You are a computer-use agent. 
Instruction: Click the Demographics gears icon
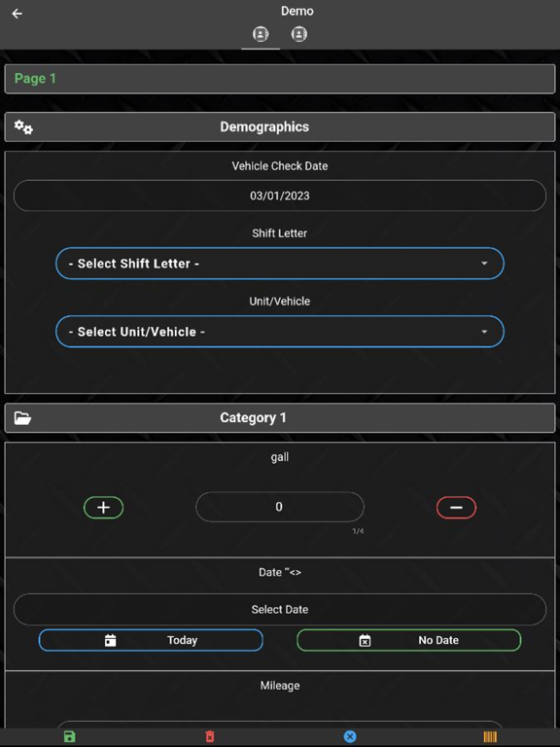click(23, 127)
